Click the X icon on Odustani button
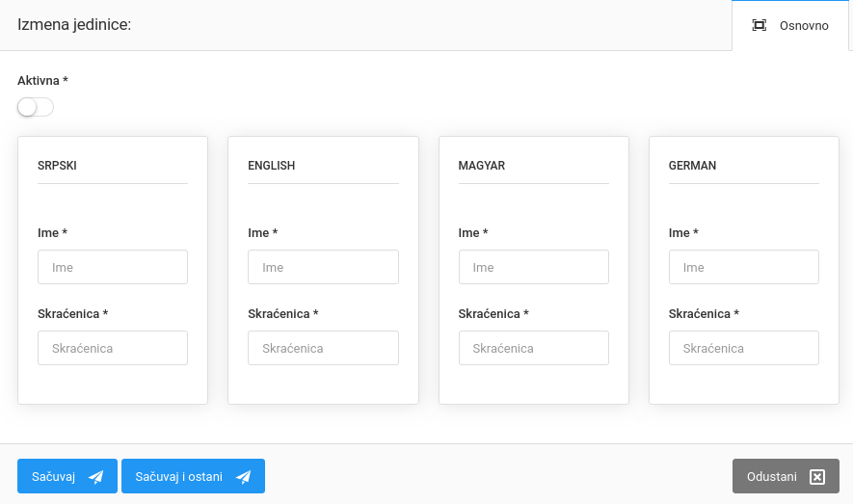 click(817, 476)
